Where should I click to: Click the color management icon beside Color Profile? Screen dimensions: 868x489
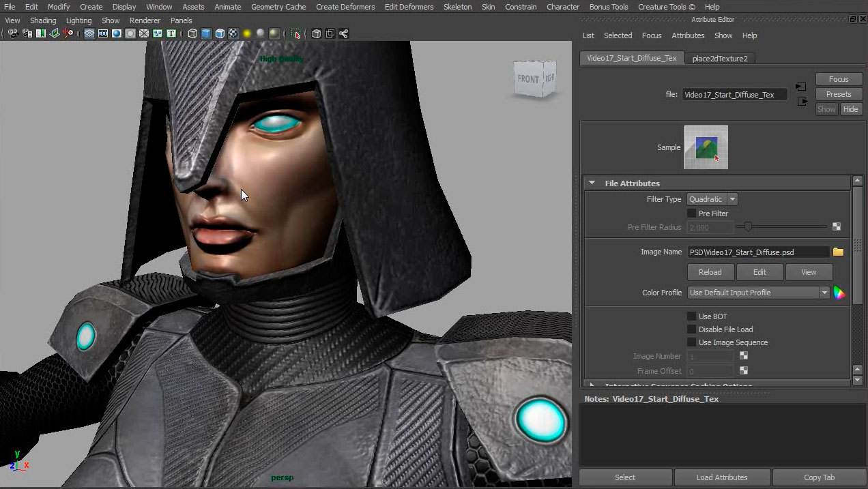click(x=839, y=293)
